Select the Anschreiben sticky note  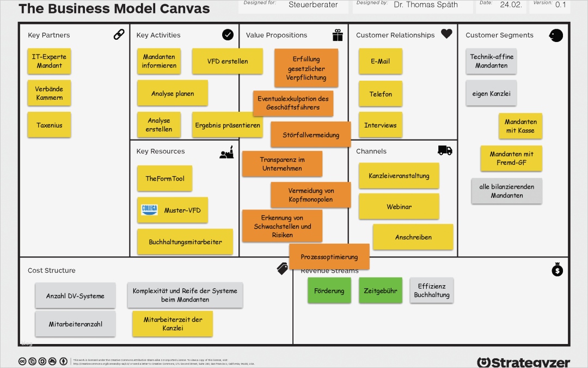(x=413, y=237)
